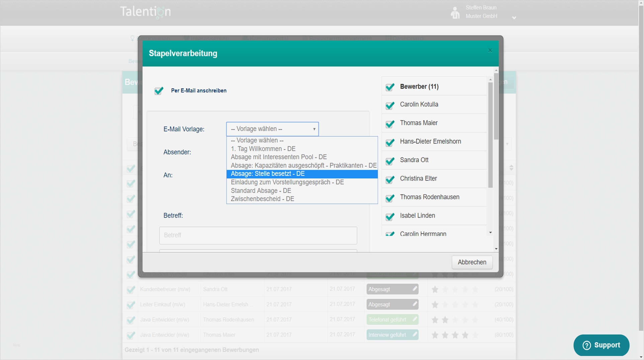The image size is (644, 360).
Task: Toggle the row checkbox for Leiter Einkauf (m/w)
Action: (x=130, y=305)
